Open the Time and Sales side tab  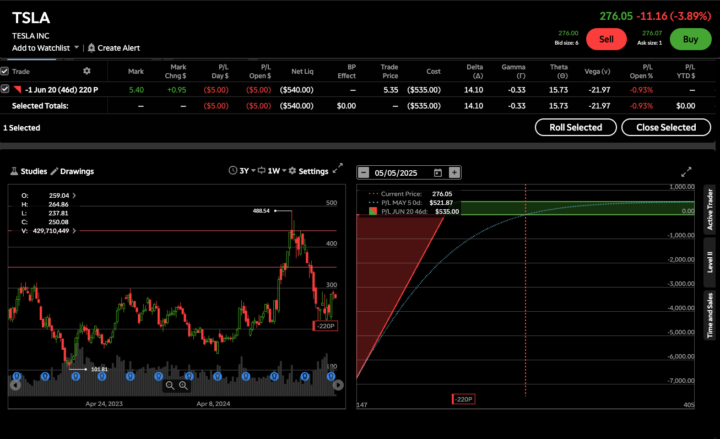(709, 315)
